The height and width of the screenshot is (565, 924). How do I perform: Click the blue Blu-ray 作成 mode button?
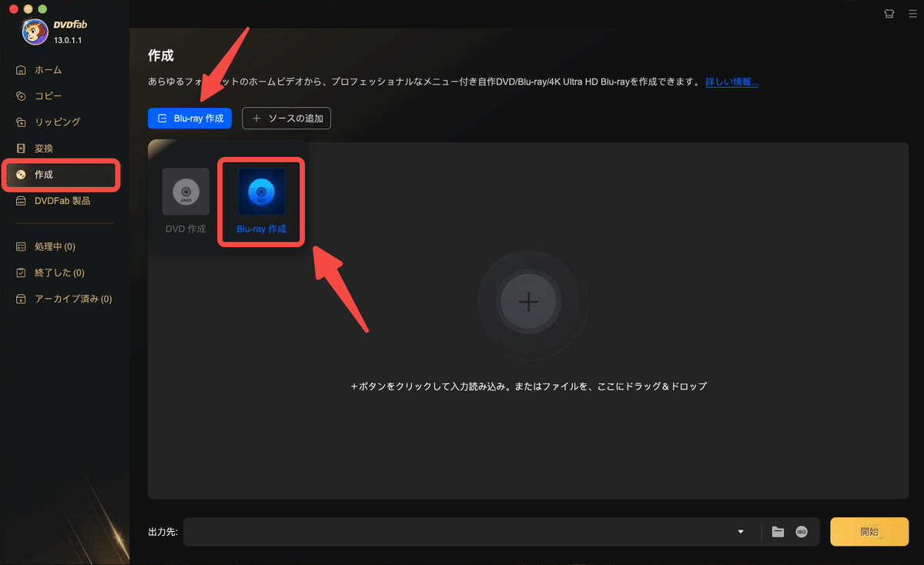(189, 119)
